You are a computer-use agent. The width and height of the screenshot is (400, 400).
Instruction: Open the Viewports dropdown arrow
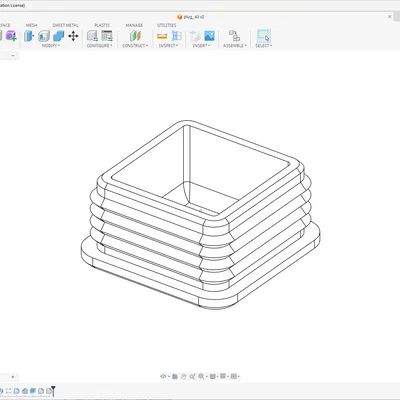(239, 377)
